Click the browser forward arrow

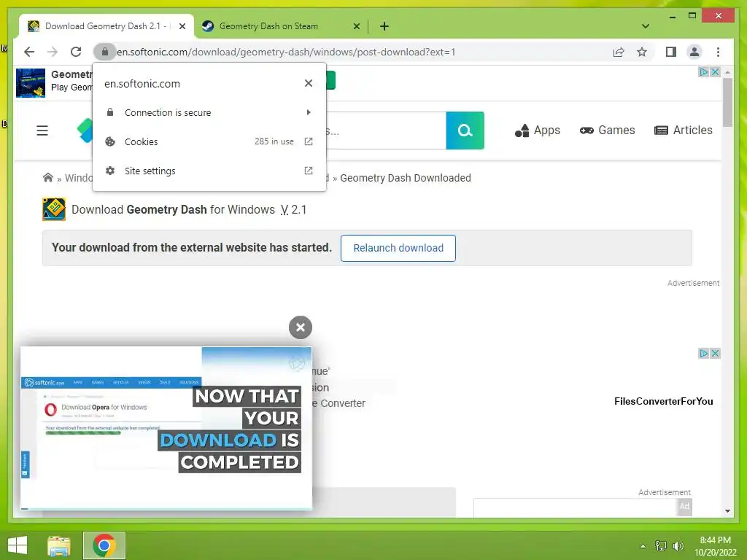53,52
